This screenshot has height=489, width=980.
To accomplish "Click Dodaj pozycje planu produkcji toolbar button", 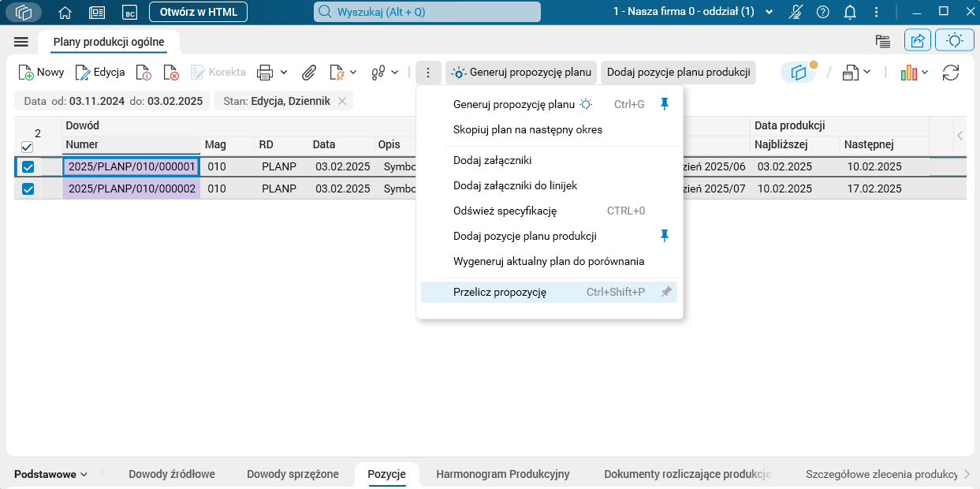I will tap(678, 73).
